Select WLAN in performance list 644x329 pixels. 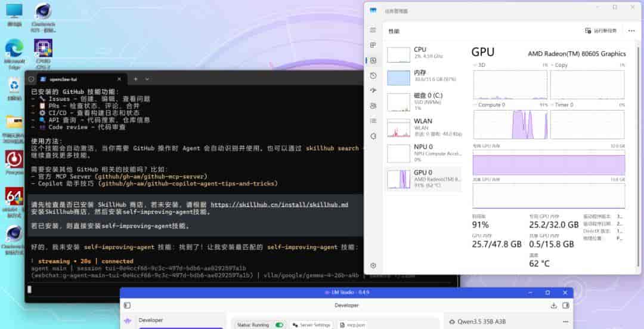pyautogui.click(x=424, y=128)
